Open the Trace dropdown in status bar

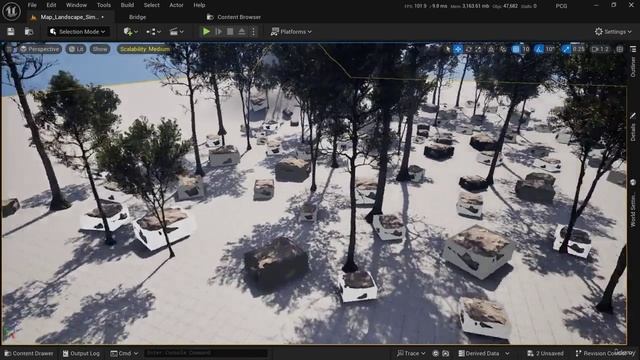tap(411, 353)
